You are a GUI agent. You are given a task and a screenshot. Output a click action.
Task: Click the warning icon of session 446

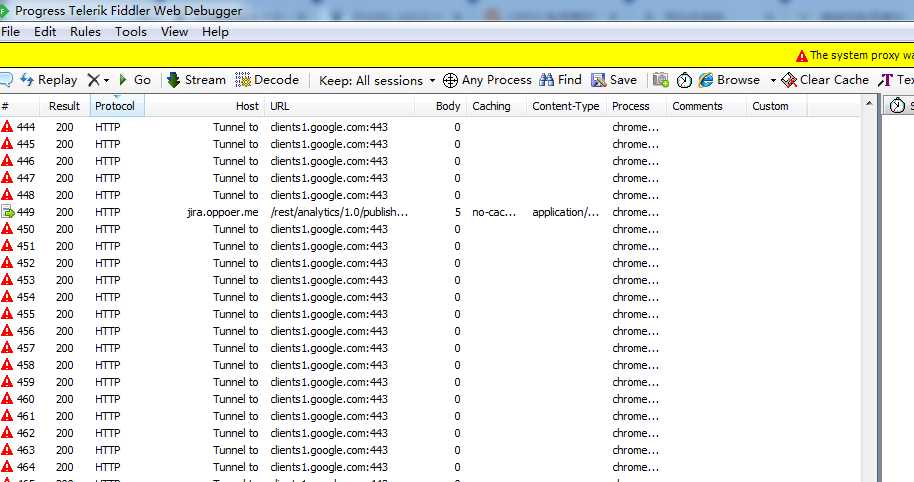(7, 160)
